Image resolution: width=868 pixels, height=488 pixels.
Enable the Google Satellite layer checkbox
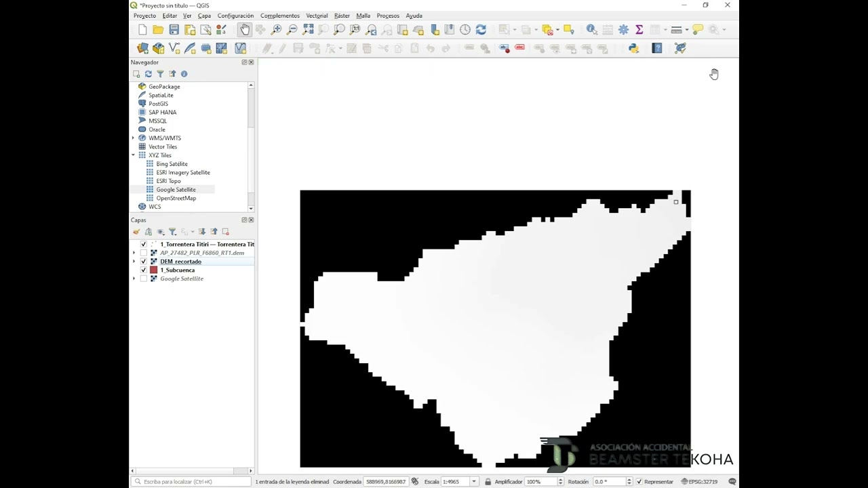[x=143, y=279]
